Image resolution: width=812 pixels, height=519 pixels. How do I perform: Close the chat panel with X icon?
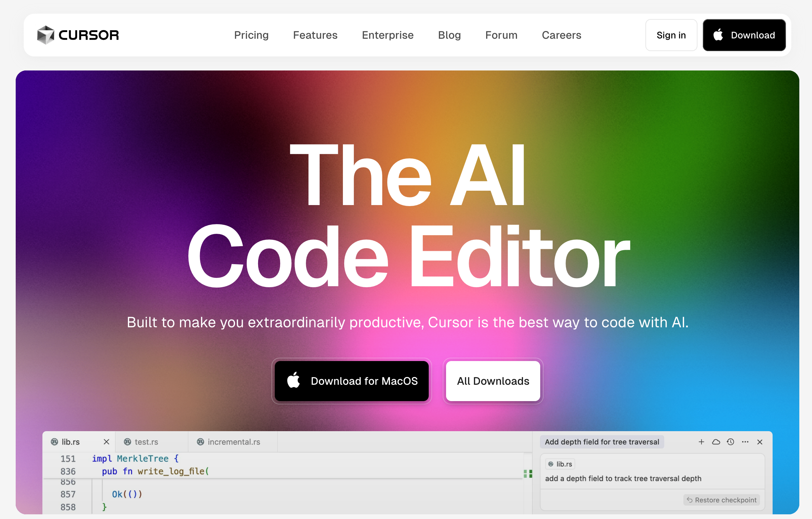point(760,442)
